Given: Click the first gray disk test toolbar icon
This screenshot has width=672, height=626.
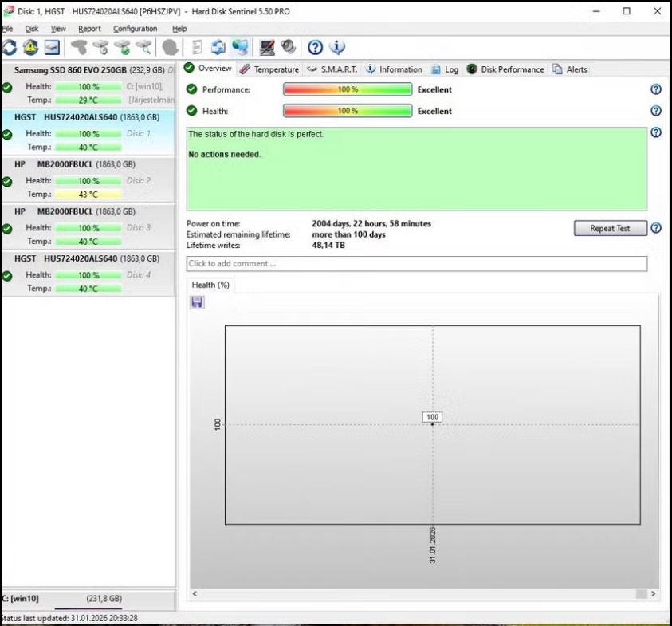Looking at the screenshot, I should click(79, 47).
